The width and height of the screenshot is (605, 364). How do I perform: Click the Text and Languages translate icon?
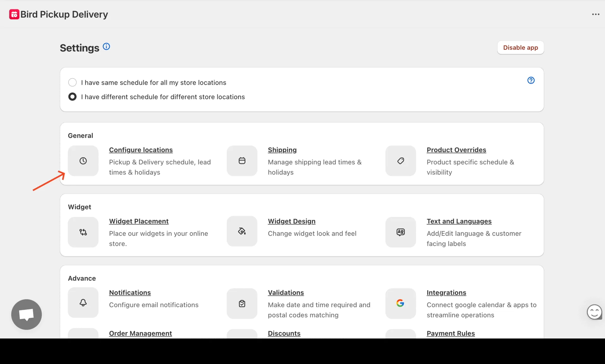pos(400,232)
